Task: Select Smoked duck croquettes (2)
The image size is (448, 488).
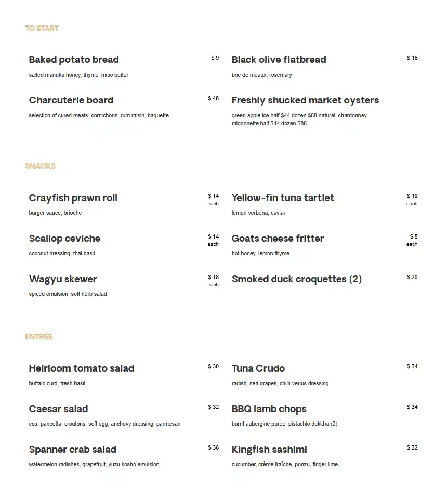Action: pyautogui.click(x=296, y=279)
